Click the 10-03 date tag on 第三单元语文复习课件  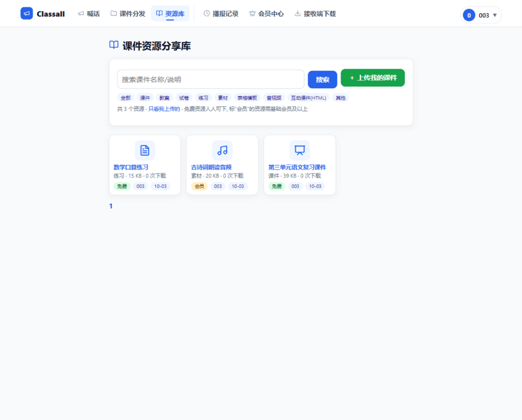(x=315, y=187)
